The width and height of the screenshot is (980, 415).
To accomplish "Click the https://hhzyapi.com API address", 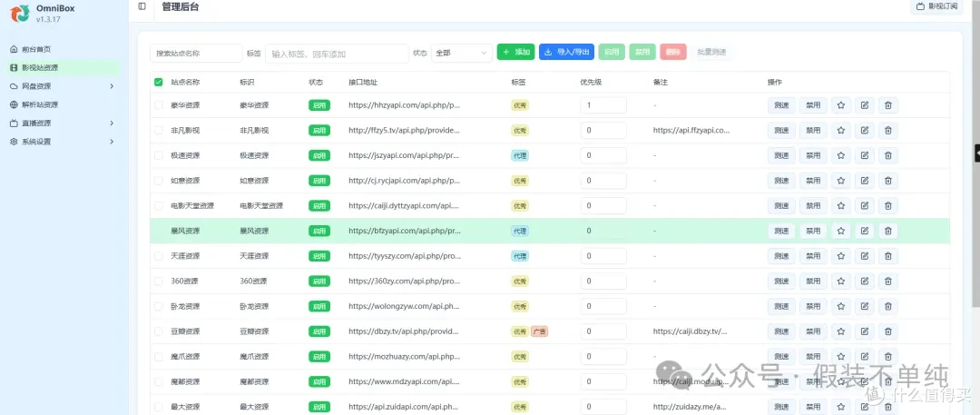I will (x=405, y=105).
